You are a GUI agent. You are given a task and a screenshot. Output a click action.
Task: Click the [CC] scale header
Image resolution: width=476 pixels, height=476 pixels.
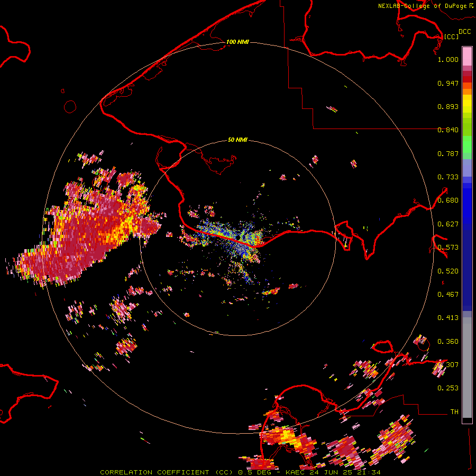tap(451, 36)
